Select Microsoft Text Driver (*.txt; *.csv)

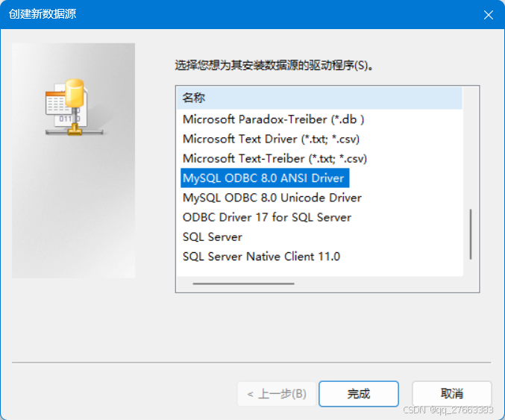271,140
